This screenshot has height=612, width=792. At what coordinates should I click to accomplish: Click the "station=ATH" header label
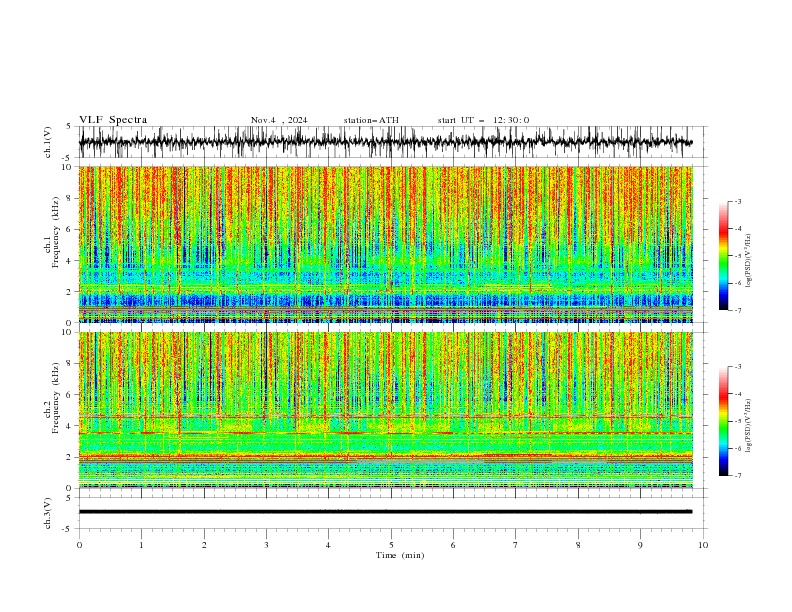coord(371,120)
